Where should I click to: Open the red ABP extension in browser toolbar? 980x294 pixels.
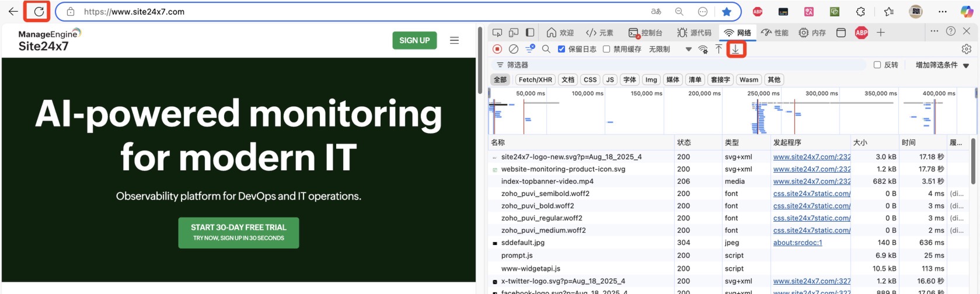758,11
